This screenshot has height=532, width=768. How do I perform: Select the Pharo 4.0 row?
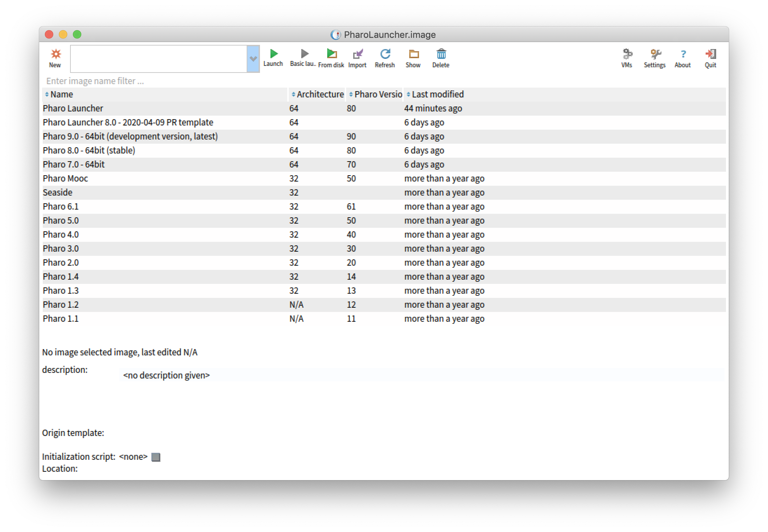pyautogui.click(x=384, y=234)
